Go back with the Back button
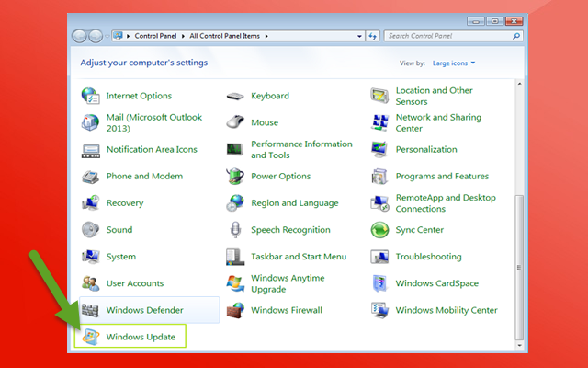 [79, 36]
